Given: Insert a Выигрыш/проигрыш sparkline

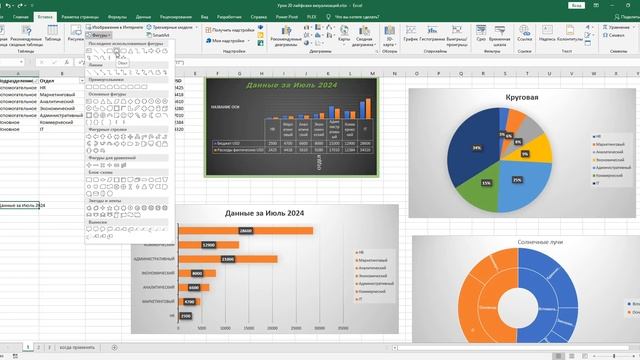Looking at the screenshot, I should tap(457, 35).
